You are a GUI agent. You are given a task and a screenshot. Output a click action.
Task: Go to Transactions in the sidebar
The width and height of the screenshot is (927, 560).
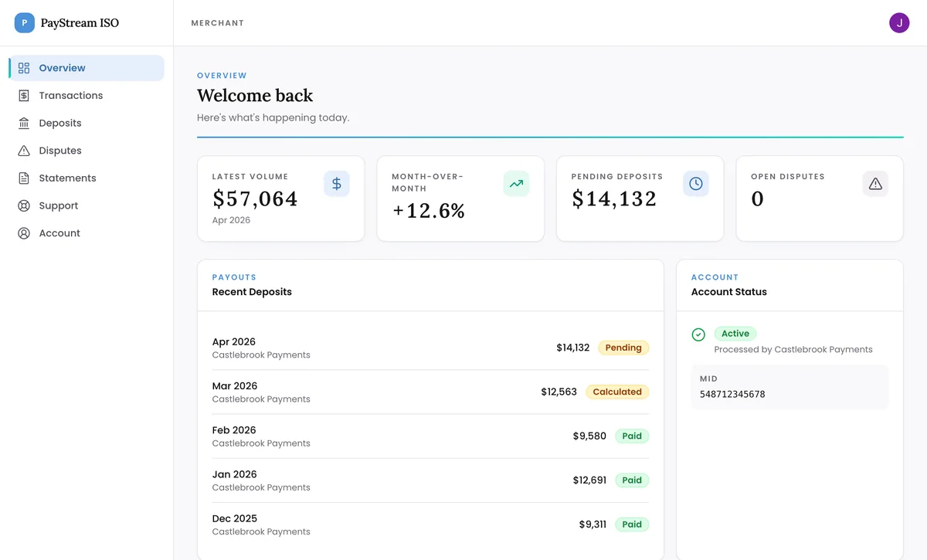click(x=87, y=96)
